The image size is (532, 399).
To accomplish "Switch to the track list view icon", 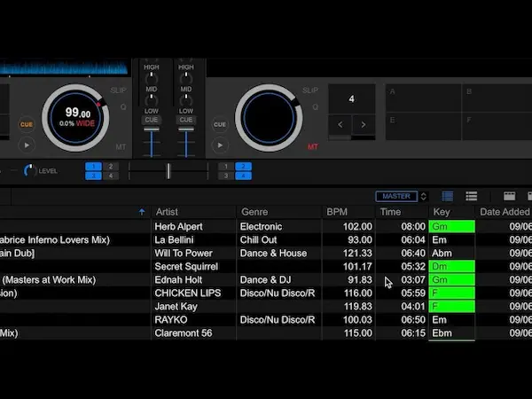I will 448,196.
